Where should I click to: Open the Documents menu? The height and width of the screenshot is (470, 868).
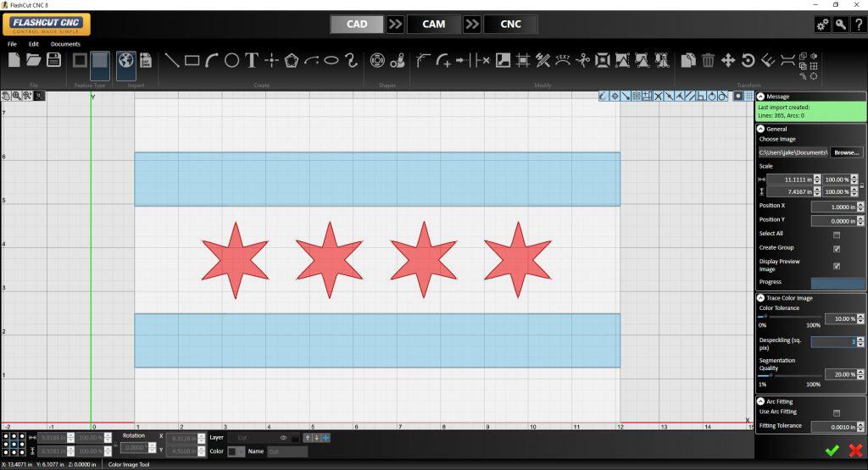point(65,44)
